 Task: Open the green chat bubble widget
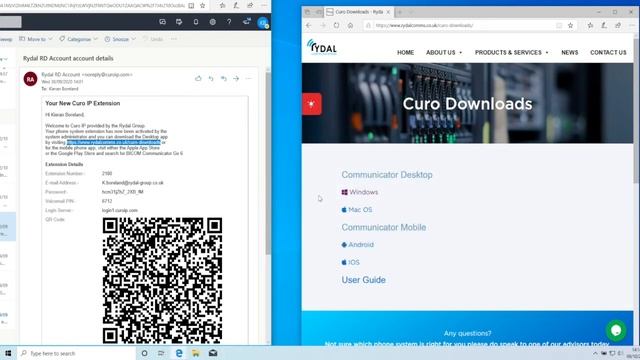(x=616, y=330)
